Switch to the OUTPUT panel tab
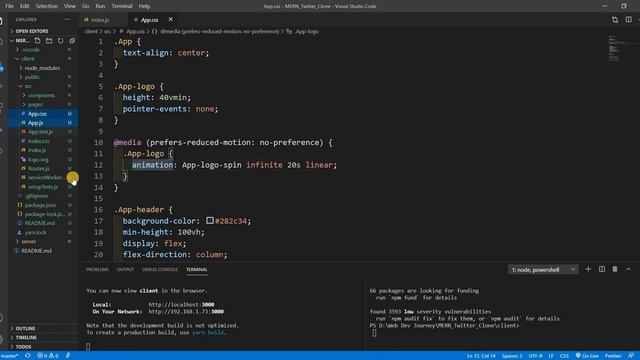This screenshot has height=360, width=640. coord(125,269)
